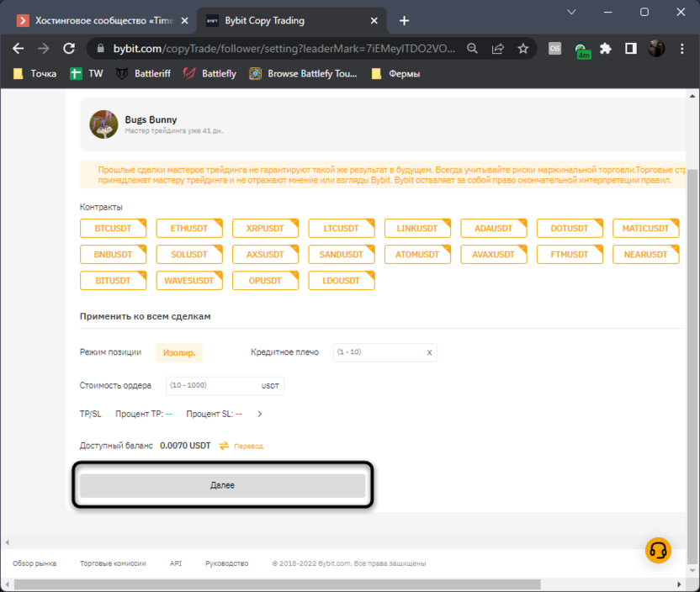Go back using the browser back arrow

pyautogui.click(x=19, y=49)
